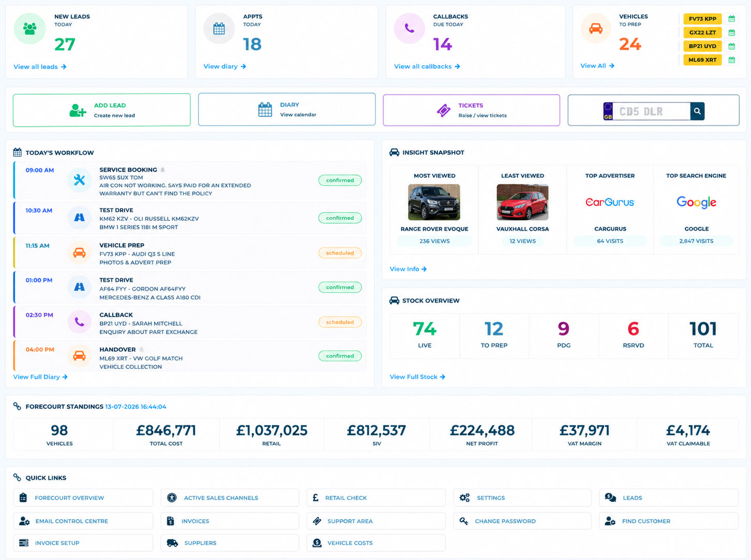
Task: Click the Google logo
Action: (x=696, y=202)
